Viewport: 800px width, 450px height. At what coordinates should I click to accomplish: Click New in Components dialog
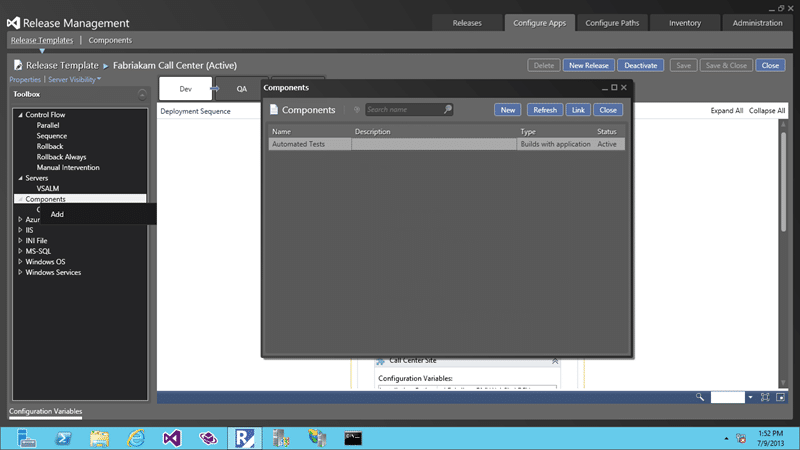click(508, 110)
